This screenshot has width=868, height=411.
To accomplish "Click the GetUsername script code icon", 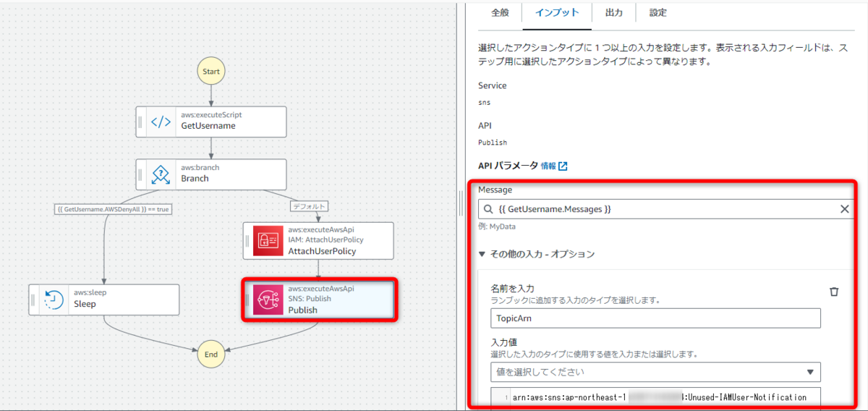I will pyautogui.click(x=161, y=122).
